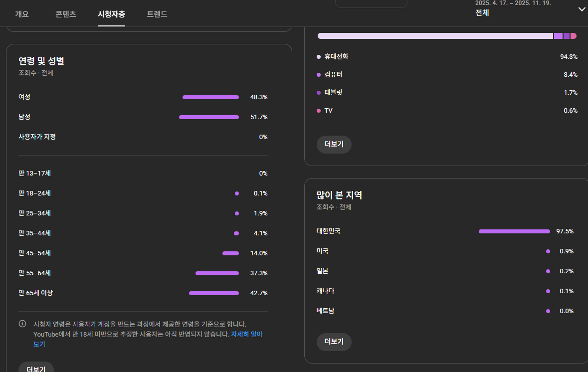Switch to the 콘텐츠 tab
The image size is (588, 372).
tap(66, 14)
